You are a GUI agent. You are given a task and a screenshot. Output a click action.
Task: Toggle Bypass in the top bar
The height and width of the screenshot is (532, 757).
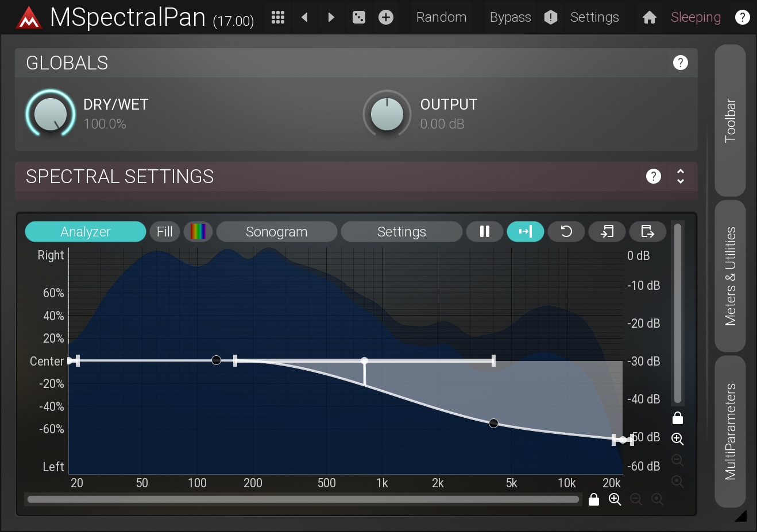click(x=510, y=17)
